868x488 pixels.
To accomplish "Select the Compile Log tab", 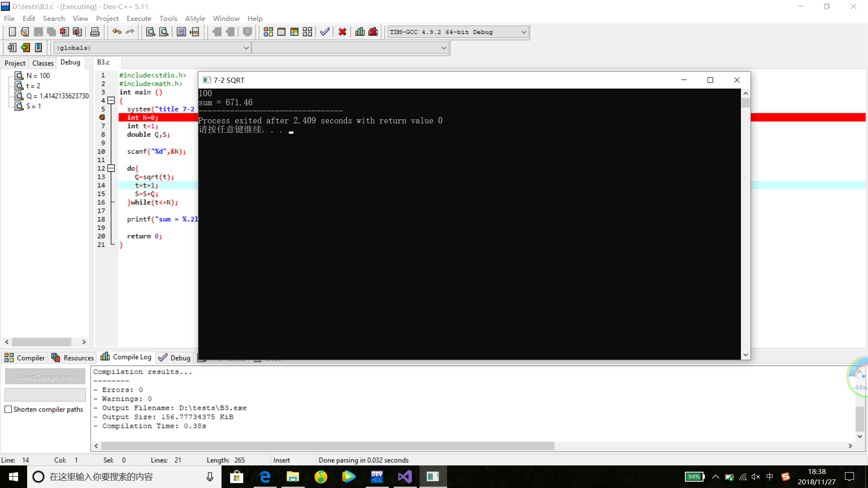I will (x=126, y=357).
